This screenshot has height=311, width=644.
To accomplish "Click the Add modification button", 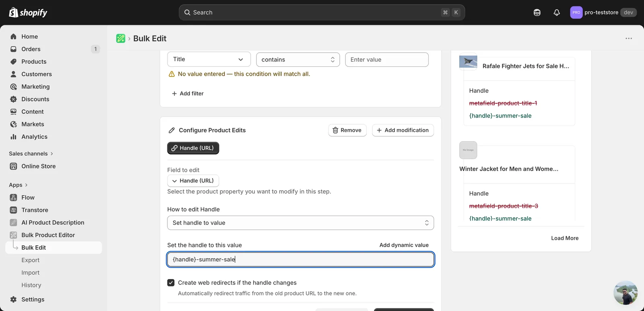I will [403, 130].
